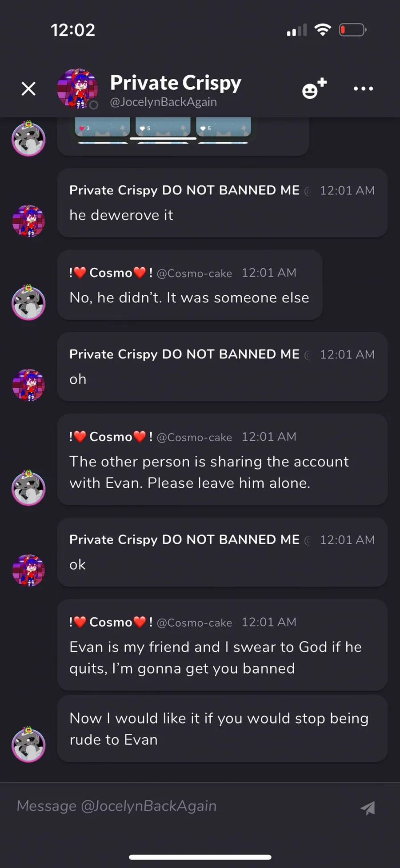Tap Cosmo's avatar beside 'rude to Evan' message
Screen dimensions: 400x868
[28, 744]
